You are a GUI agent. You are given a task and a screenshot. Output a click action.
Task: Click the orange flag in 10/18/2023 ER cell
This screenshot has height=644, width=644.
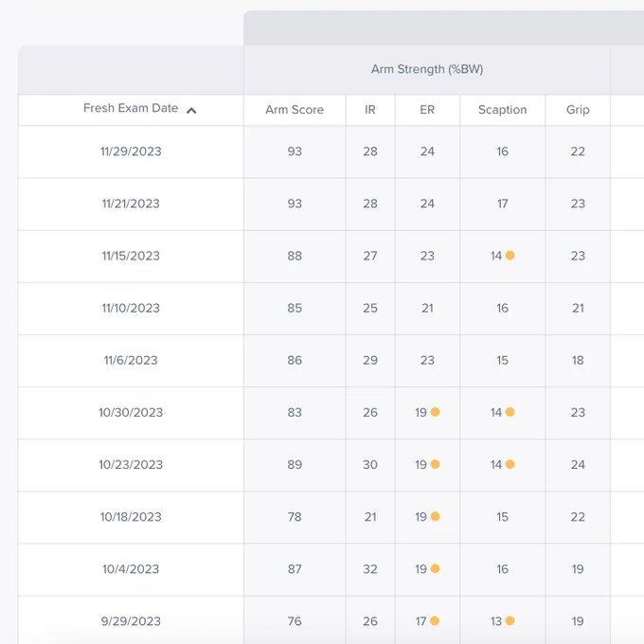[435, 516]
